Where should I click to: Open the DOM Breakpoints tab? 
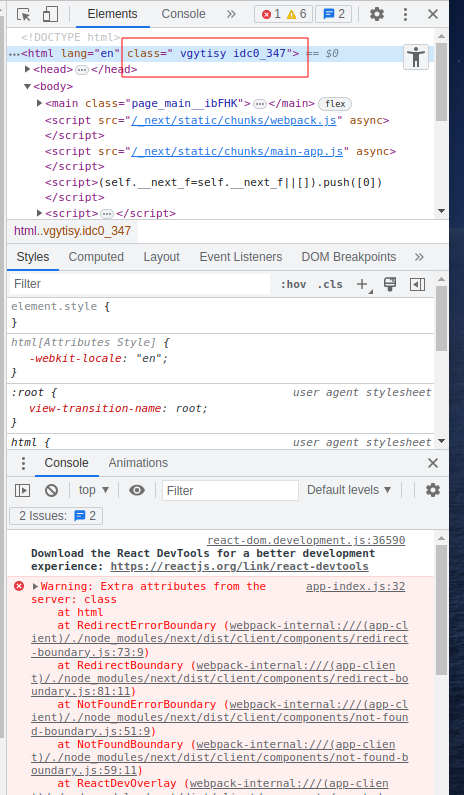[349, 257]
